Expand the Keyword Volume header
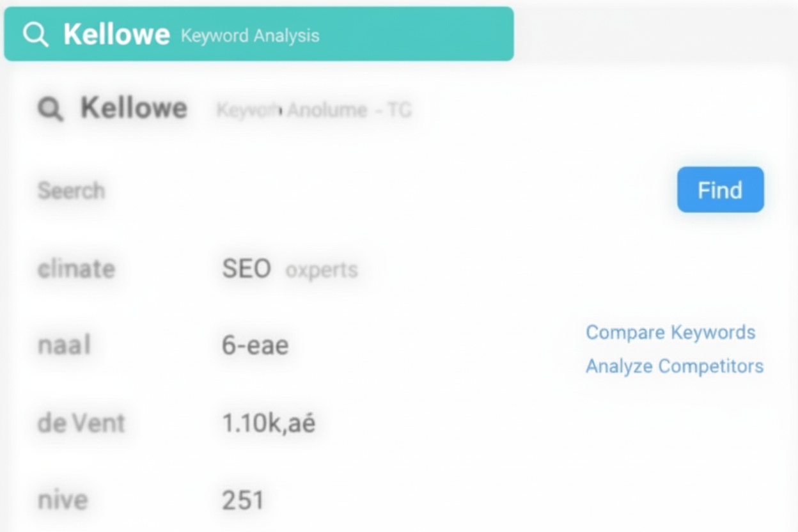This screenshot has width=798, height=532. tap(313, 109)
